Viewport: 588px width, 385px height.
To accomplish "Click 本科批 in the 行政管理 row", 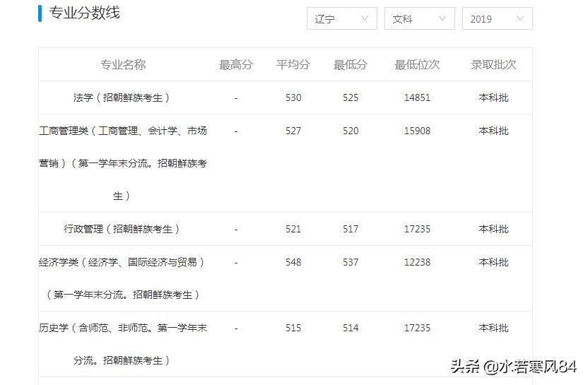I will 493,229.
